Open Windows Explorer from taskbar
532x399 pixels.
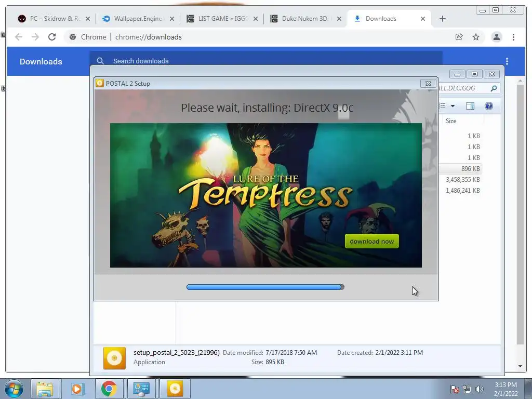tap(45, 389)
